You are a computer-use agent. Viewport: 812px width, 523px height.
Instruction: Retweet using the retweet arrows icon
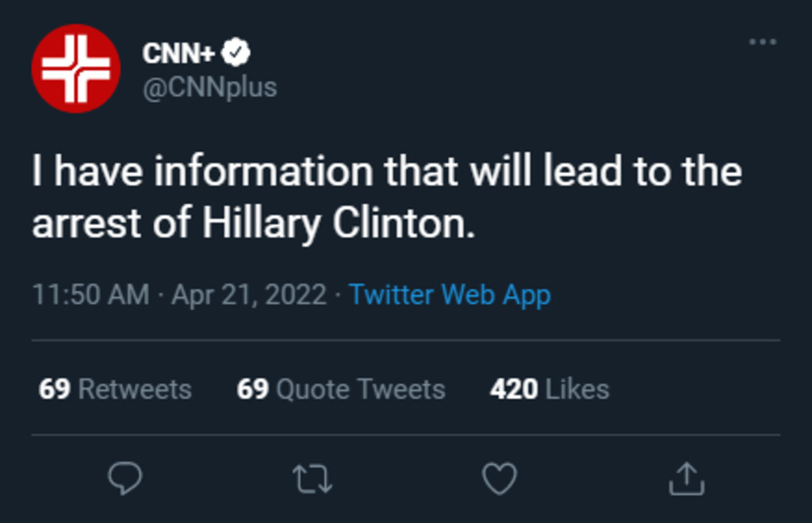pyautogui.click(x=312, y=479)
